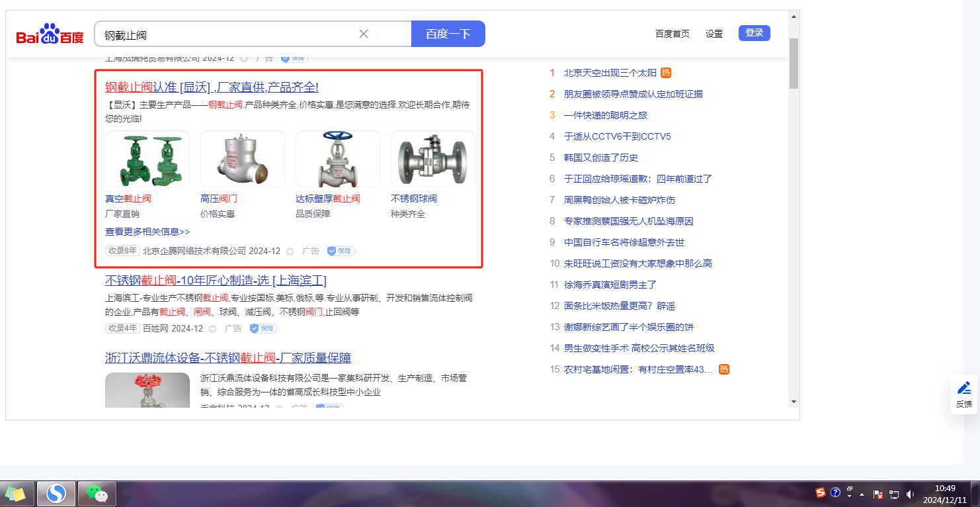Screen dimensions: 980x507
Task: Open hot search 朱旺旺说工资没有大家想象中那么高
Action: click(638, 263)
